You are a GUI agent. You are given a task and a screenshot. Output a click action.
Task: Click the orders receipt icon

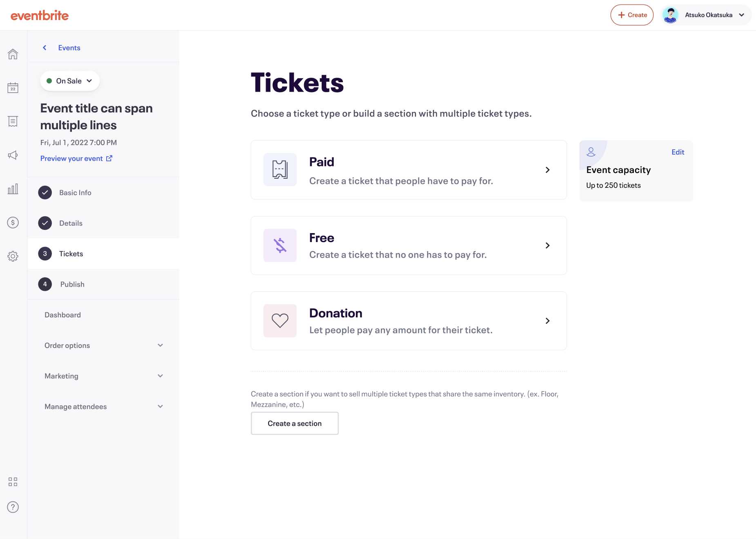pos(13,121)
